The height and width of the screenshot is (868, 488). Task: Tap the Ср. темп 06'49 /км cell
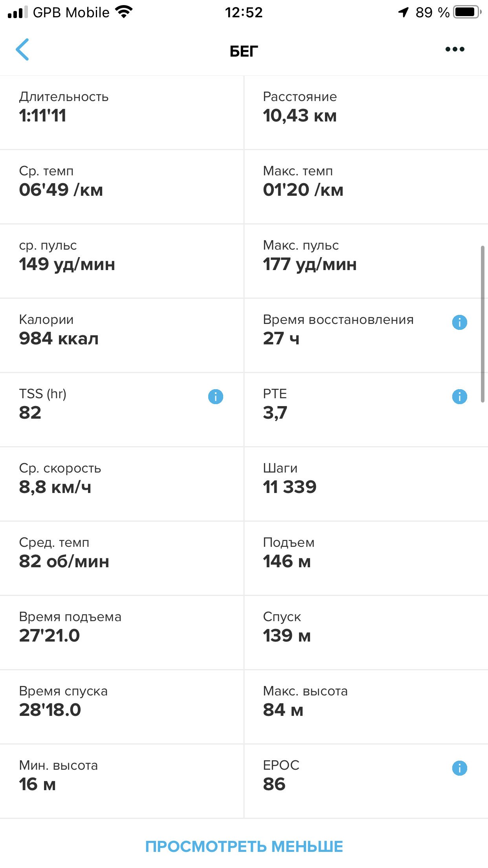coord(122,187)
